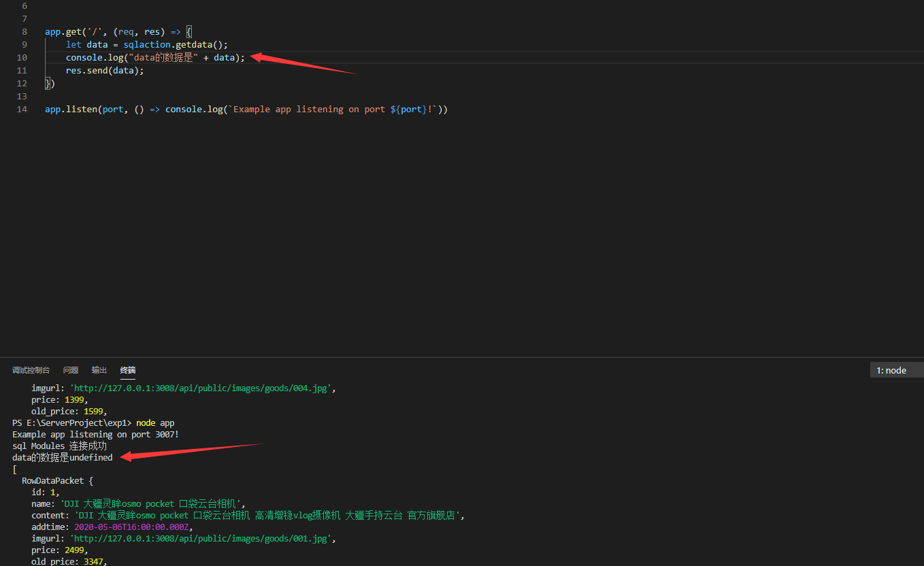Click the template string 'Example app listening on port' in code
The image size is (924, 566).
coord(309,110)
